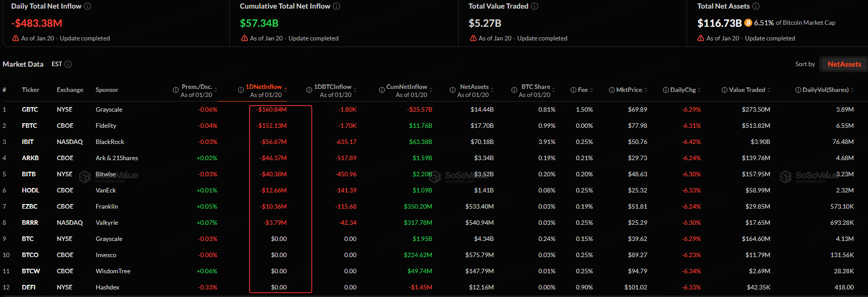868x297 pixels.
Task: Click info icon beside Total Value Traded
Action: tap(535, 6)
